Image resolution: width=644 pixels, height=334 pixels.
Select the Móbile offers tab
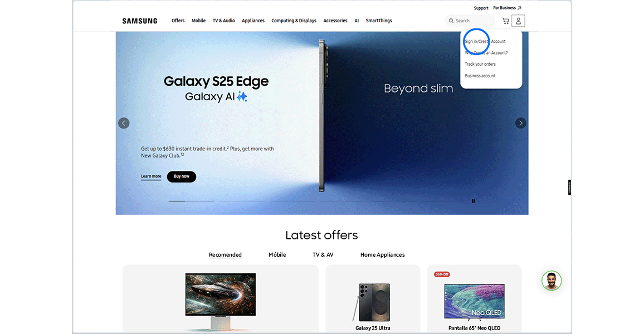point(277,254)
